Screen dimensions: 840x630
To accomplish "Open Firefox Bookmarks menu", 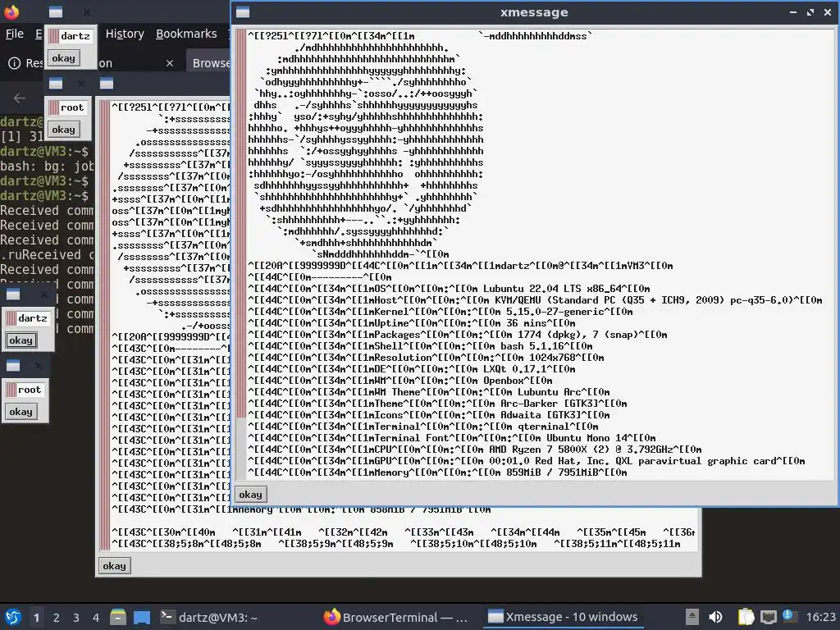I will click(x=186, y=34).
